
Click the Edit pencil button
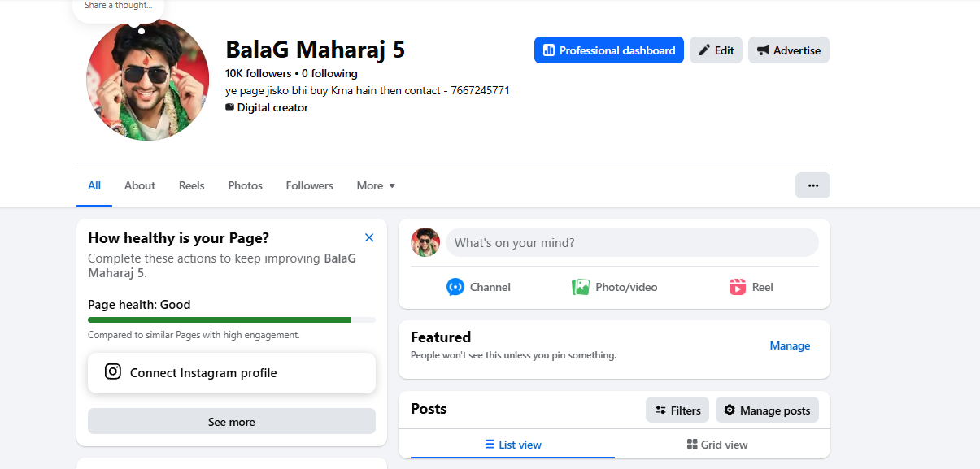coord(716,50)
